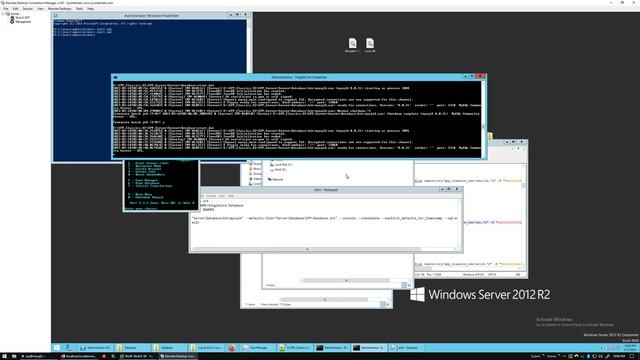640x360 pixels.
Task: Open the Edit menu in Remote Desktop Connection Manager
Action: tap(16, 9)
